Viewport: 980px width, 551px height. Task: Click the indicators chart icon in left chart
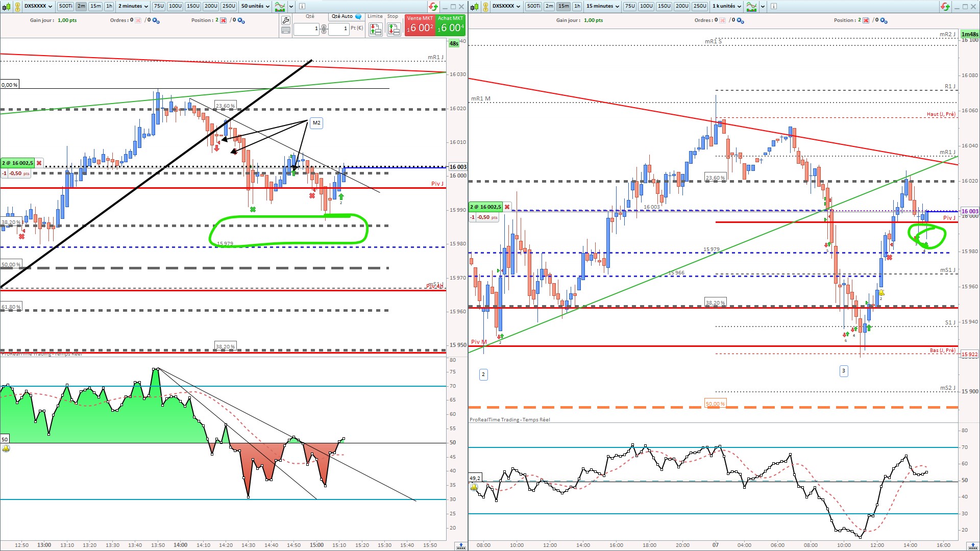280,6
